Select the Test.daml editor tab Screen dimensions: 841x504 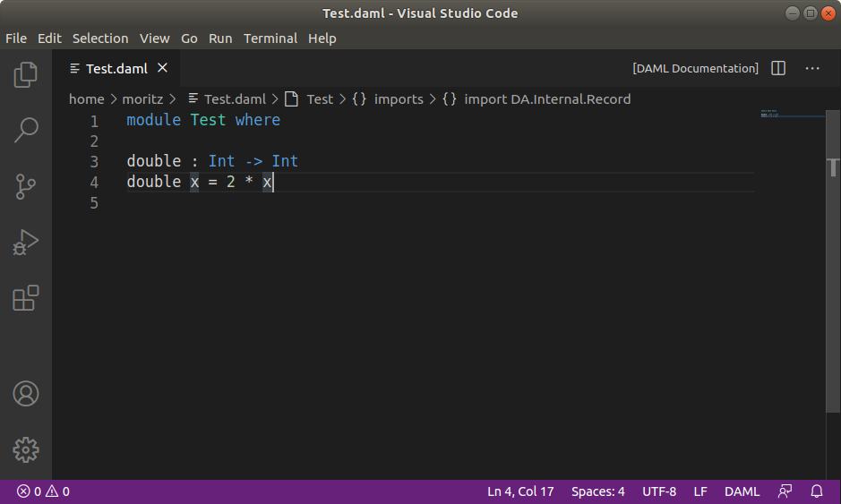[x=116, y=69]
